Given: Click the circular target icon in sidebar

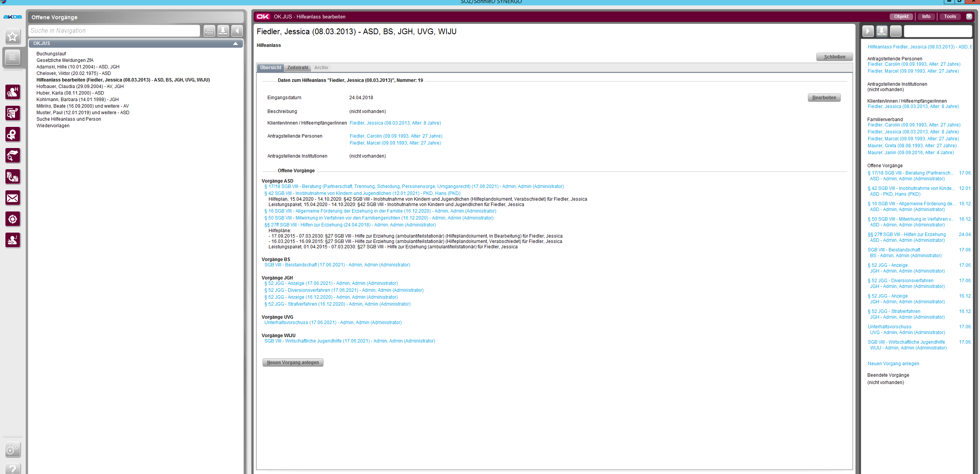Looking at the screenshot, I should tap(12, 219).
